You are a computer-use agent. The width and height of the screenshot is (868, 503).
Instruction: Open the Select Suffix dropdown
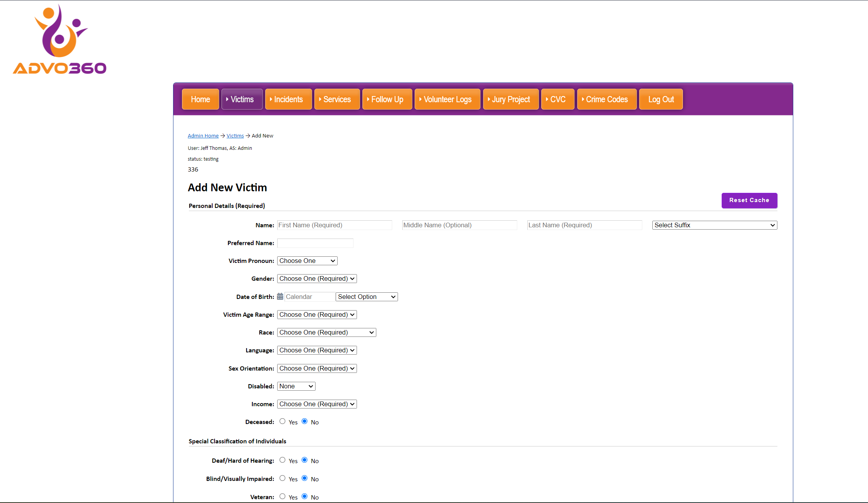point(715,225)
